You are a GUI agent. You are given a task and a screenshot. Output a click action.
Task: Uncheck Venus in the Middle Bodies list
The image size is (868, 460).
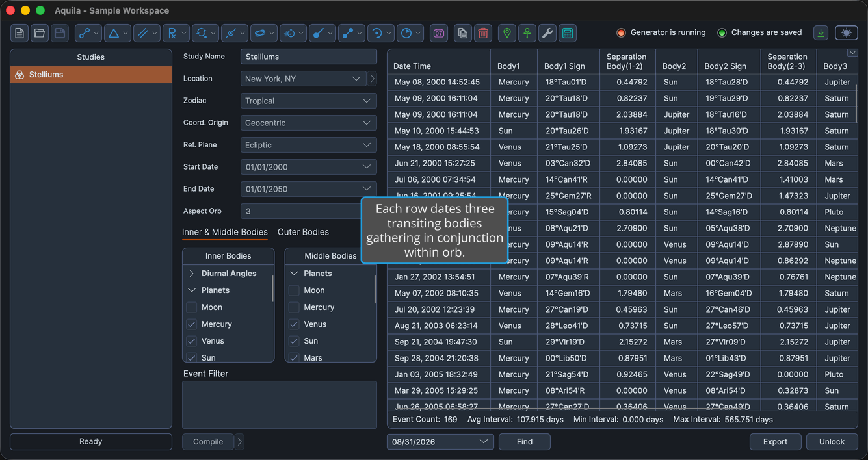click(294, 324)
